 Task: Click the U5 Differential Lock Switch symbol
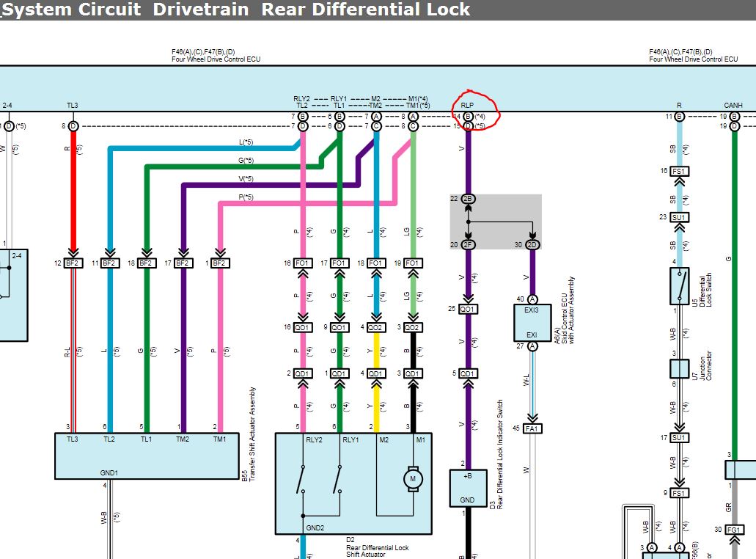(679, 286)
